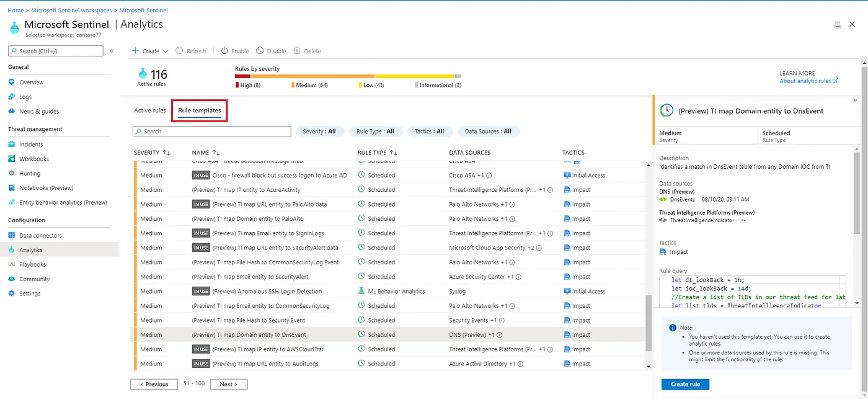Switch to the Active rules tab
The image size is (868, 399).
pos(150,110)
